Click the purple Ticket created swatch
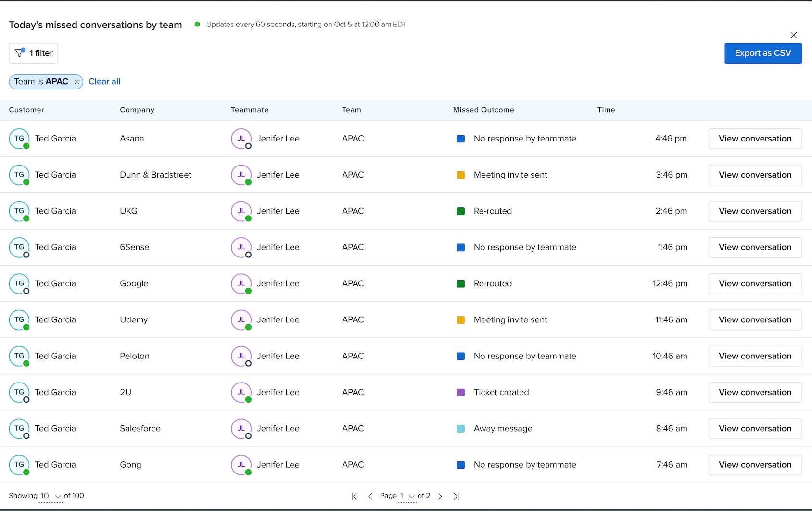The width and height of the screenshot is (812, 511). (460, 392)
